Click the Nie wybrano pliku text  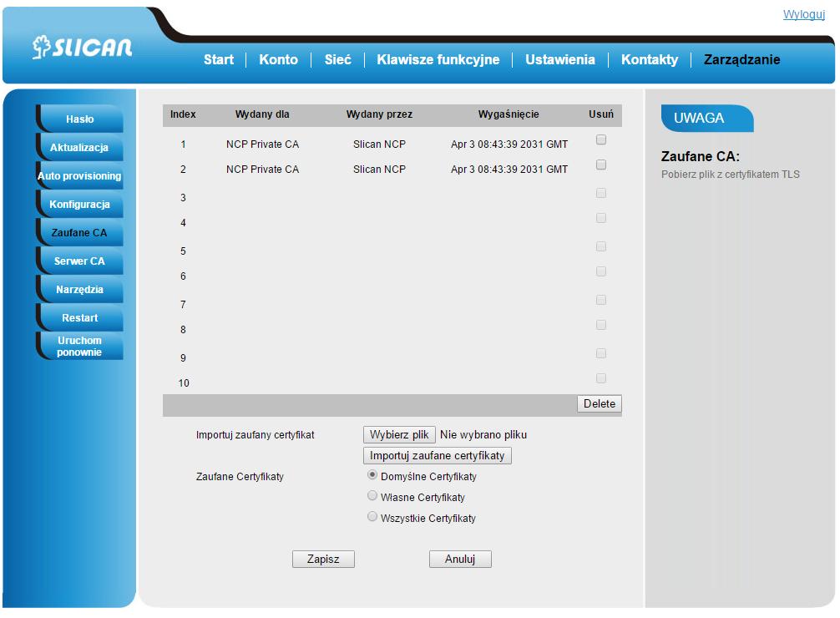point(483,435)
